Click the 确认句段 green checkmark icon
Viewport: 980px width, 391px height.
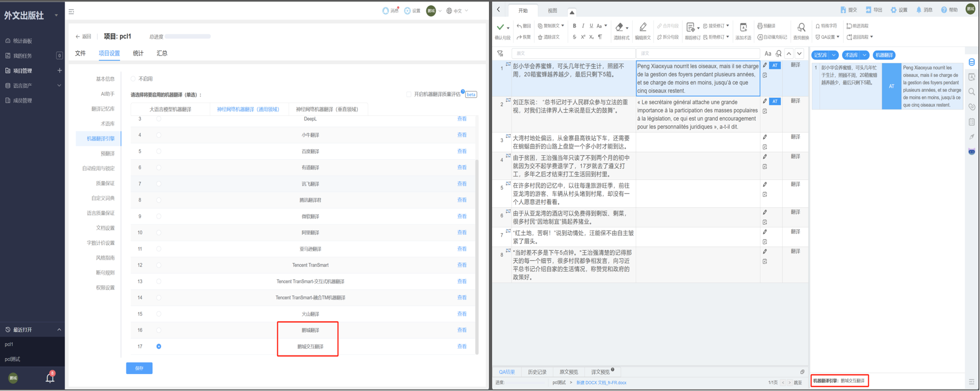[x=500, y=27]
